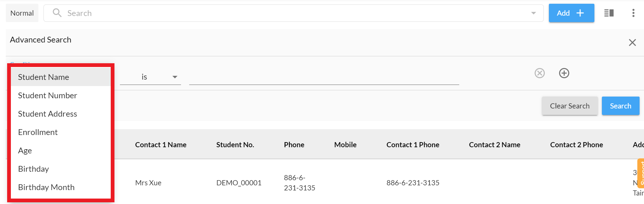Open the column layout view icon
644x204 pixels.
coord(609,13)
